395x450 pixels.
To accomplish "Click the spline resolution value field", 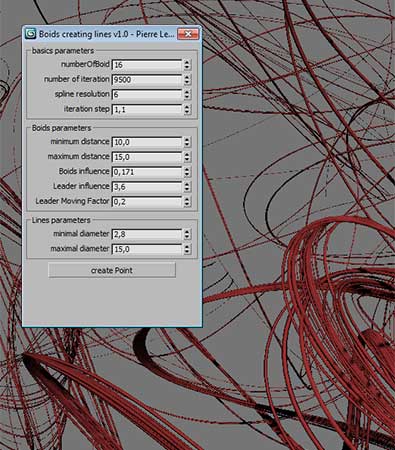I will 147,94.
